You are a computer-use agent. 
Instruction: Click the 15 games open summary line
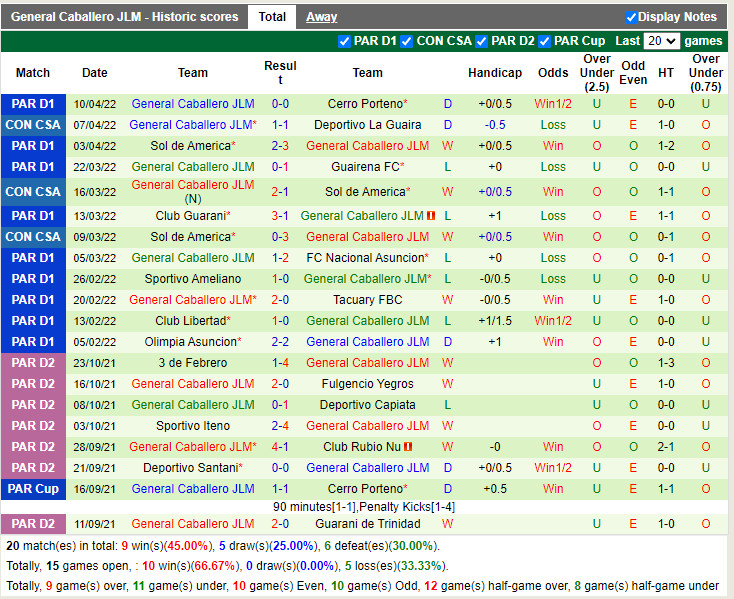pos(228,566)
